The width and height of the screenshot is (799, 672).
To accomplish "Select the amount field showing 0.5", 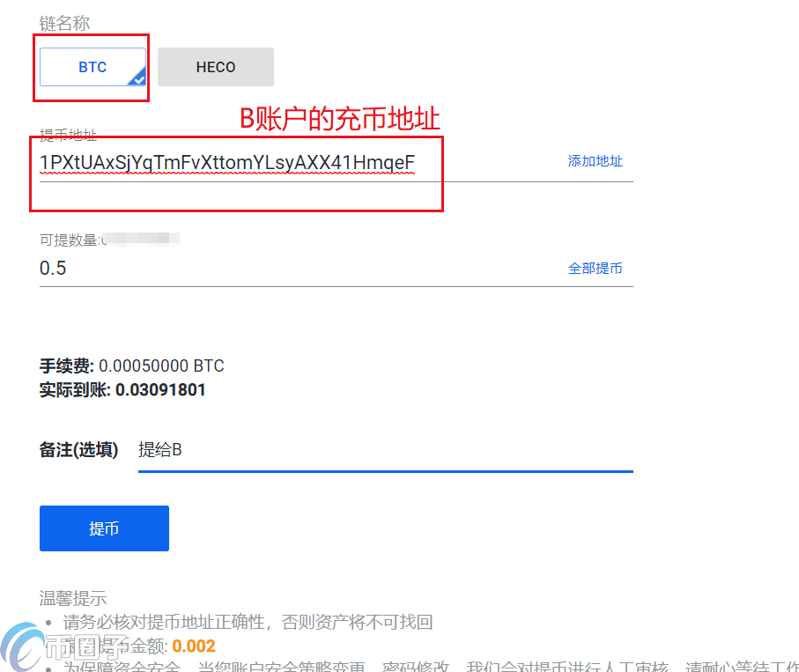I will click(x=264, y=268).
